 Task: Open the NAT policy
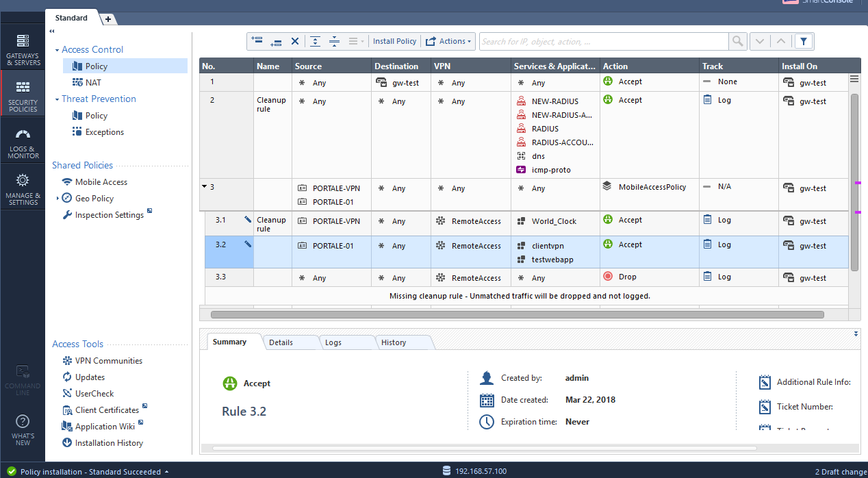coord(93,82)
